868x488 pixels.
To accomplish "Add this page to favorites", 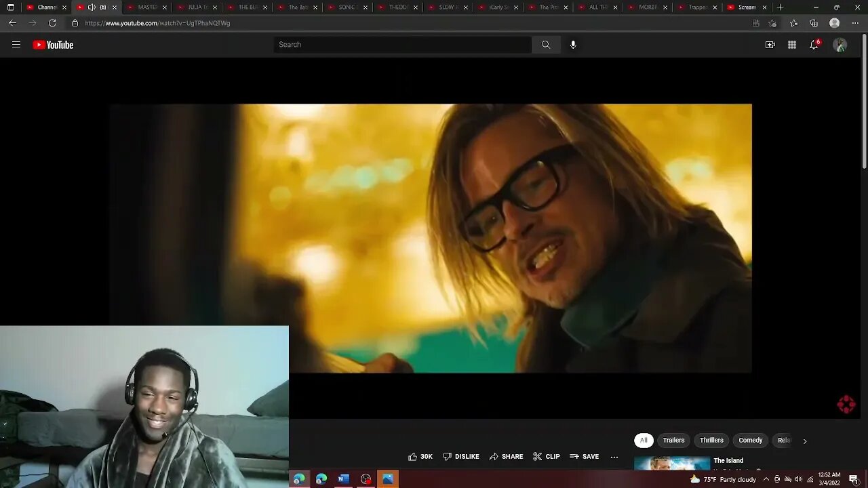I will pos(772,23).
